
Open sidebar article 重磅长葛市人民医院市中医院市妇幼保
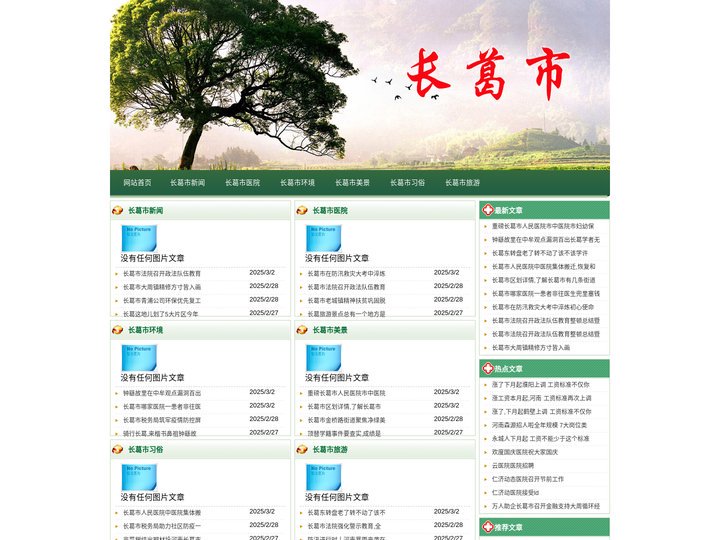point(543,226)
